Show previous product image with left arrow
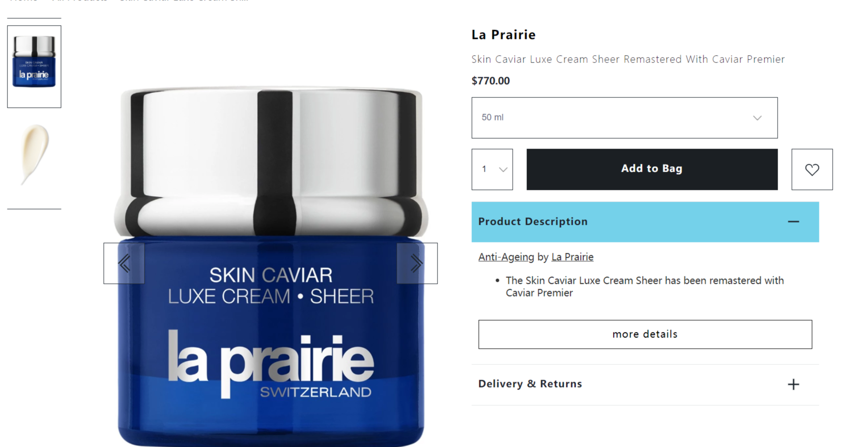The height and width of the screenshot is (447, 868). tap(124, 263)
